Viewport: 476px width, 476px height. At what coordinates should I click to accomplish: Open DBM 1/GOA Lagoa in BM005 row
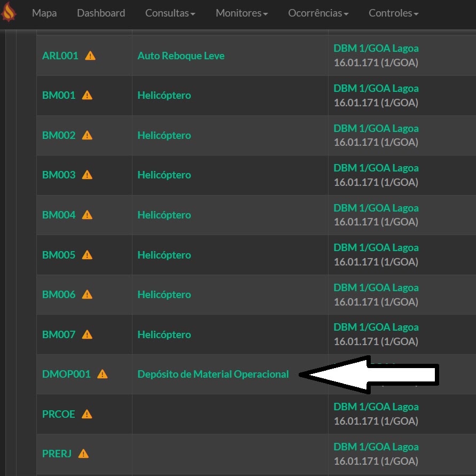tap(376, 248)
